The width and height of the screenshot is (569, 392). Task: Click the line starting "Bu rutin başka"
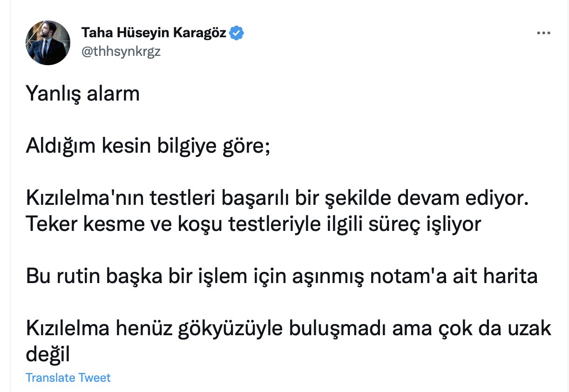click(x=282, y=277)
